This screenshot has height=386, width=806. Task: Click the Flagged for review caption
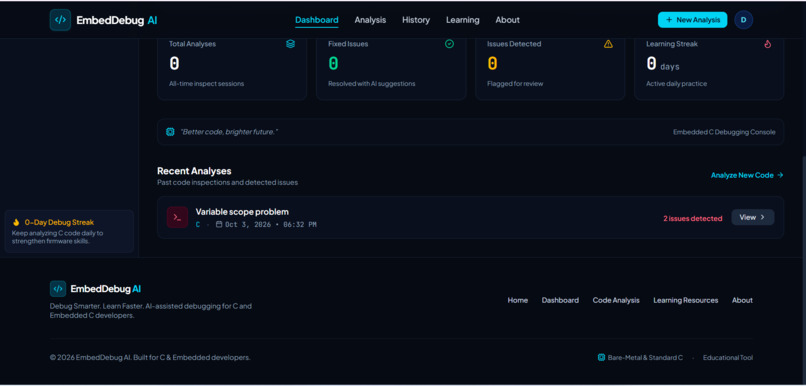click(515, 83)
